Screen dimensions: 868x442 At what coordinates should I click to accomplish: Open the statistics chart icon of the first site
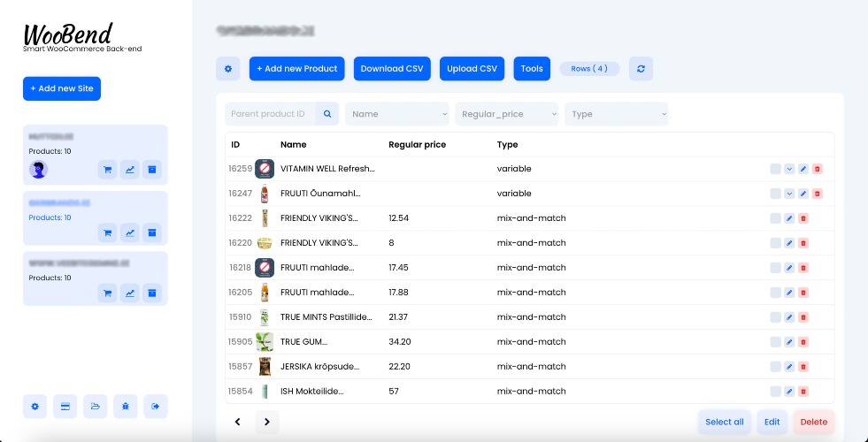(129, 170)
